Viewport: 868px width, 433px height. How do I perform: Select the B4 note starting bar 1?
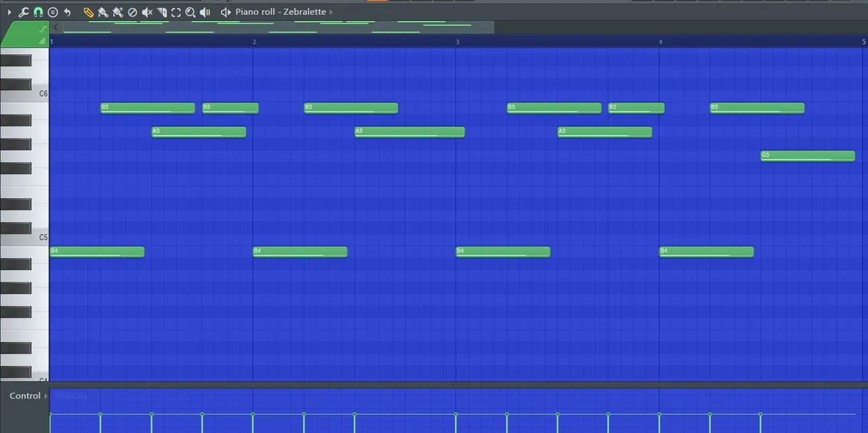tap(97, 252)
